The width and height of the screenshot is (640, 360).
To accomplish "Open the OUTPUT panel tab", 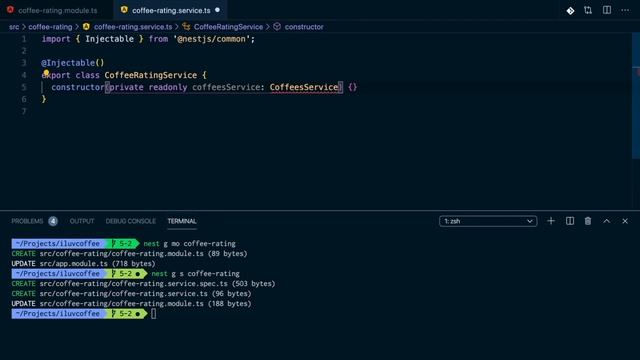I will [x=82, y=221].
